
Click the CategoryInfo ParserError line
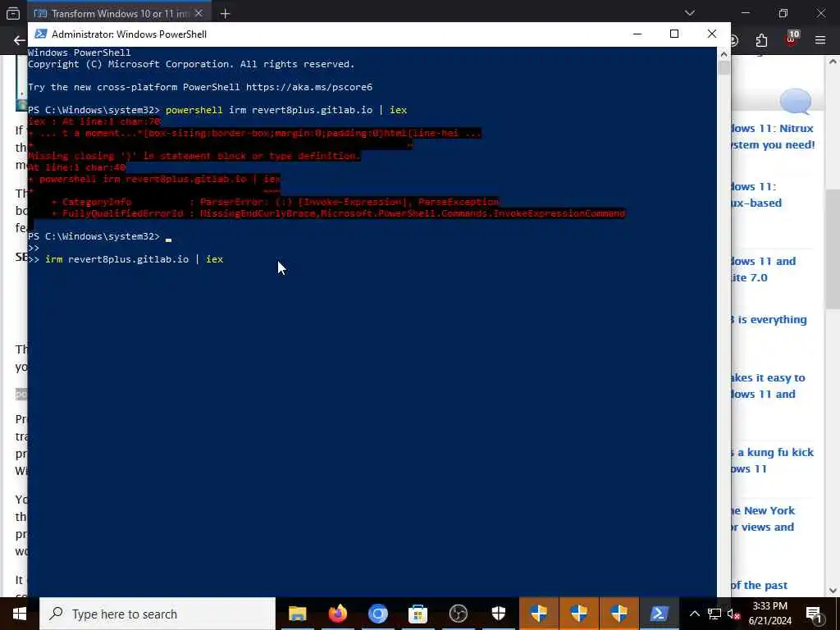tap(276, 202)
